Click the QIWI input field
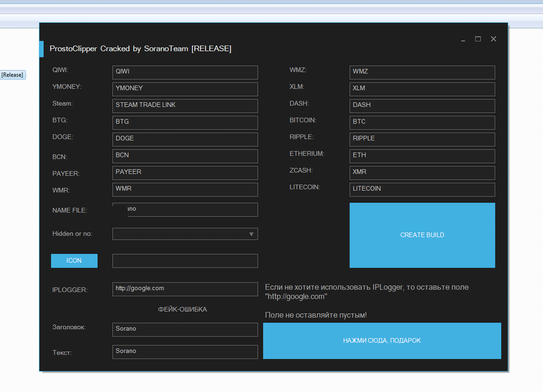This screenshot has width=543, height=392. [185, 73]
